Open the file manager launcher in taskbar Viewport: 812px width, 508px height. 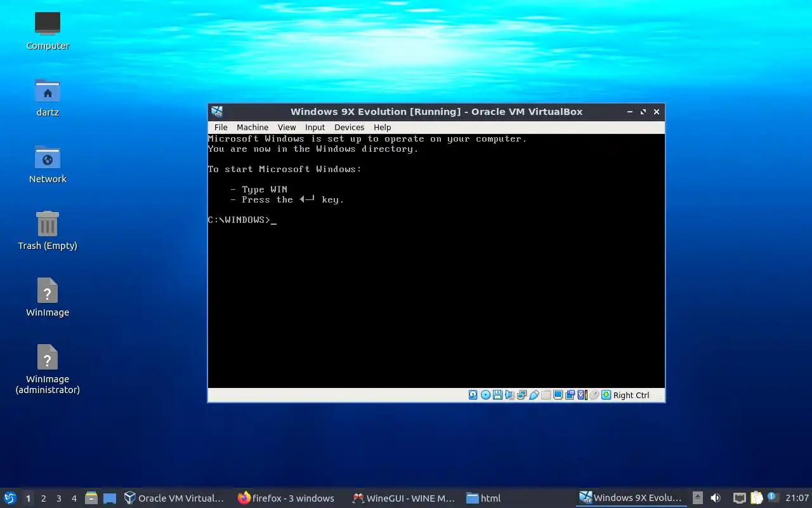click(91, 498)
